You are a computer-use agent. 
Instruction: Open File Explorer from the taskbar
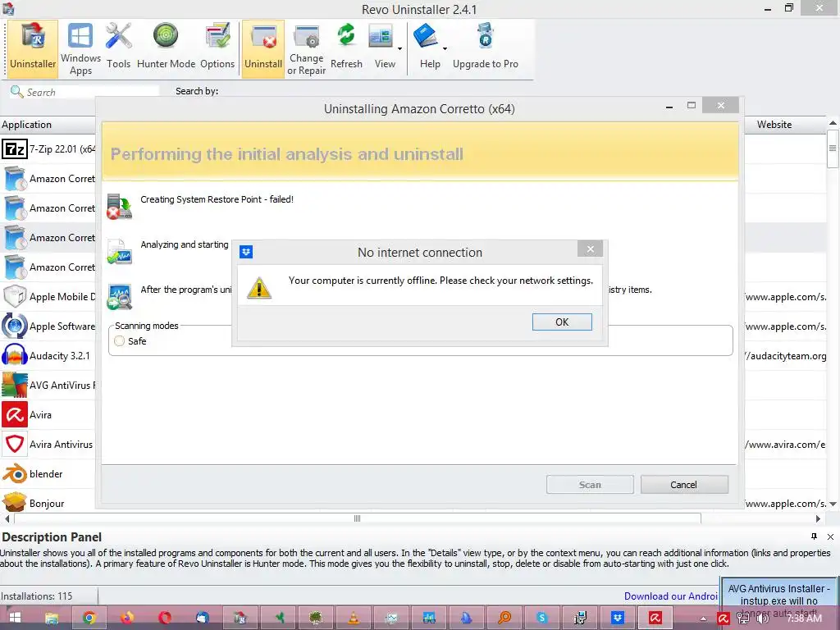52,618
